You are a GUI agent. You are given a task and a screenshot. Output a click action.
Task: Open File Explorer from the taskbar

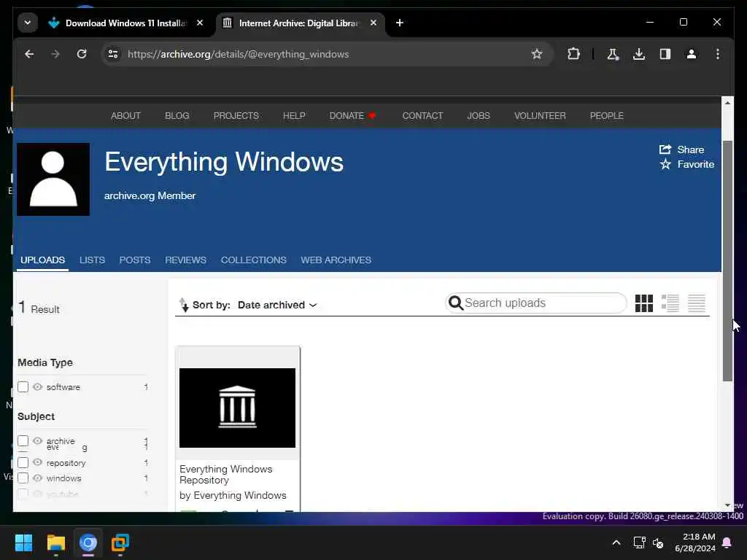[x=55, y=542]
